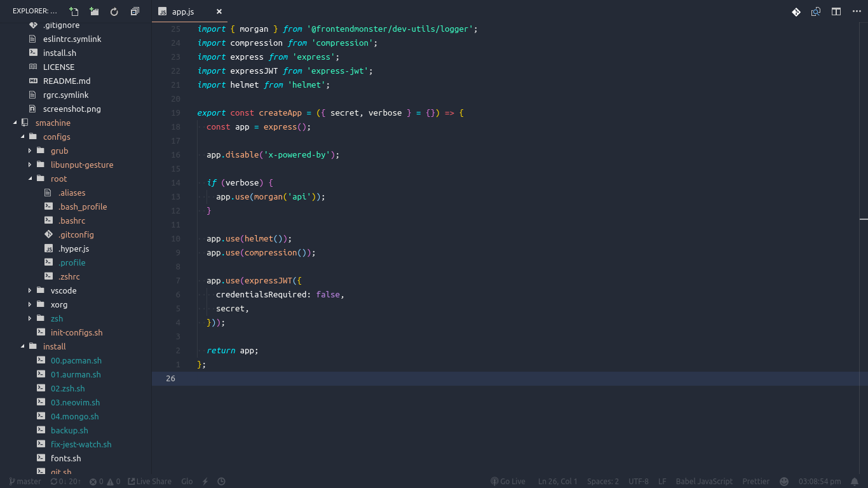The image size is (868, 488).
Task: Synchronize changes 0↓ 20↑ in status bar
Action: click(65, 482)
